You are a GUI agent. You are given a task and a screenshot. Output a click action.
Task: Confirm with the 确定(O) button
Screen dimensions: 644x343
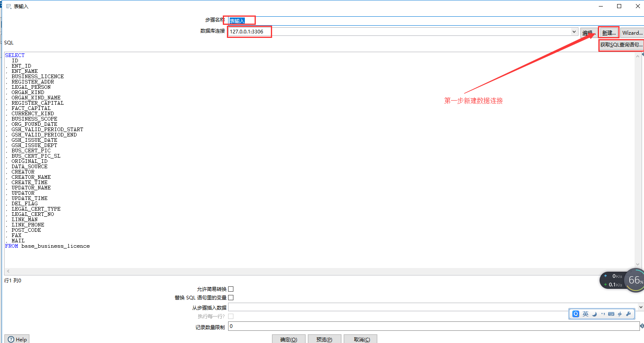pos(289,339)
